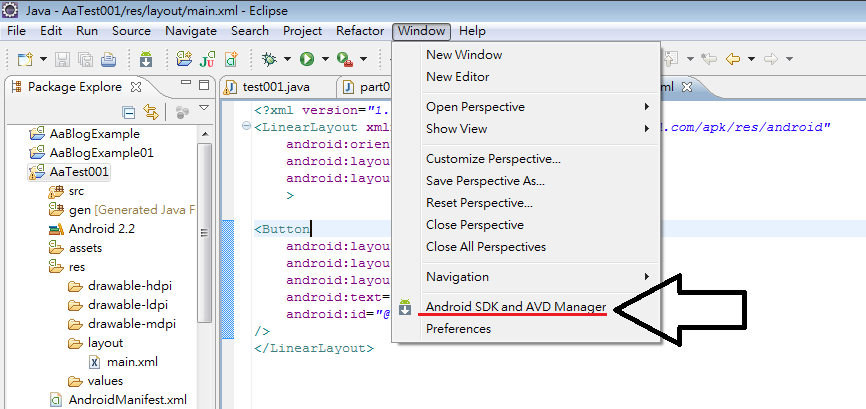The image size is (866, 409).
Task: Choose Close Perspective menu entry
Action: point(526,225)
